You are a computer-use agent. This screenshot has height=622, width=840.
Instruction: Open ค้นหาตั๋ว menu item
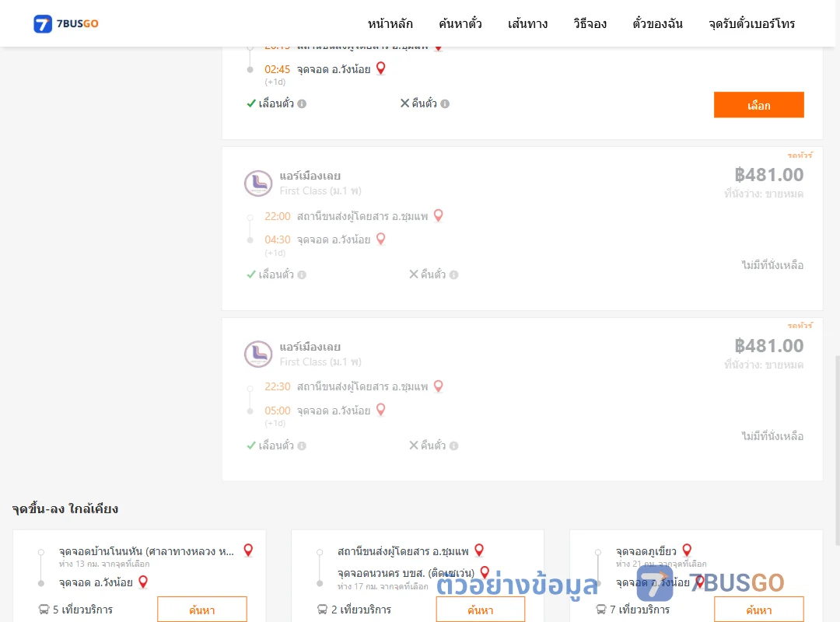click(x=460, y=23)
